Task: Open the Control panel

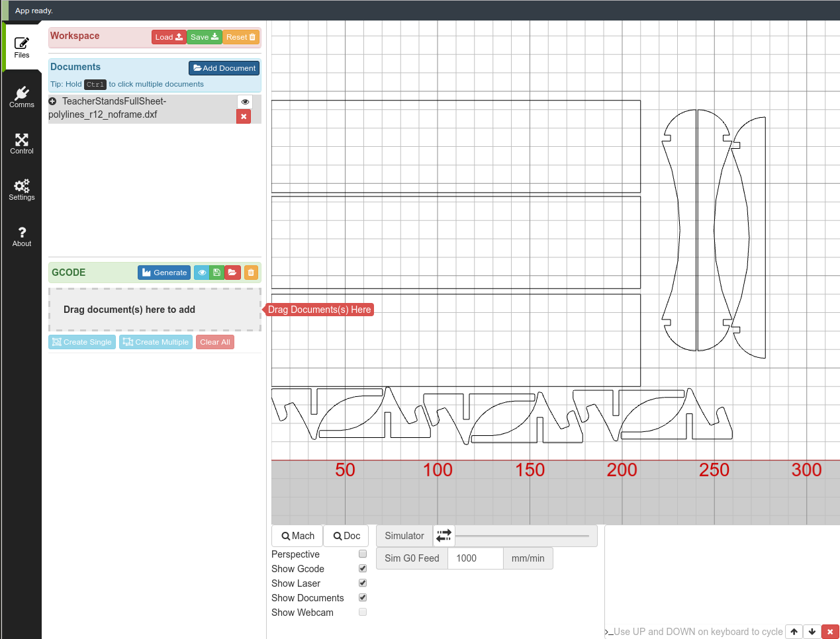Action: point(22,143)
